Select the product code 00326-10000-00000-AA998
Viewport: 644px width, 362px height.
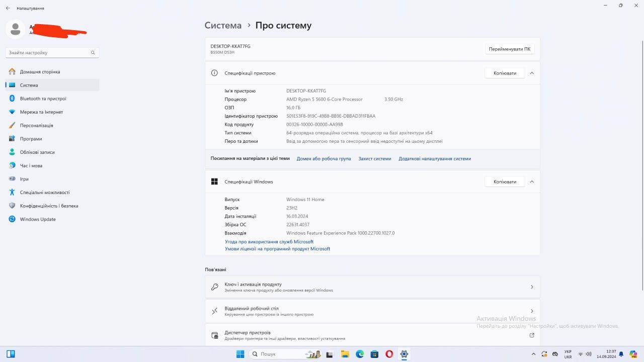314,125
